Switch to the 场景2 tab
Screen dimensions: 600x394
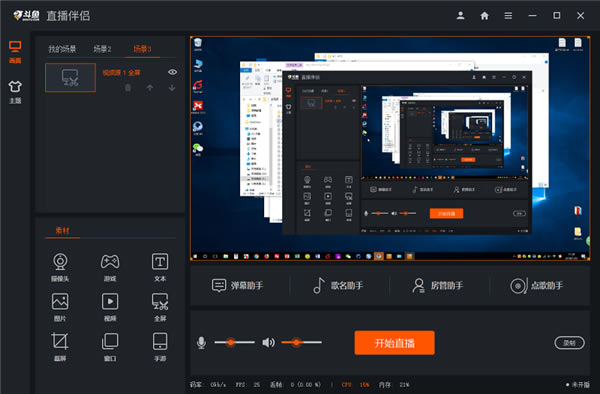tap(102, 49)
